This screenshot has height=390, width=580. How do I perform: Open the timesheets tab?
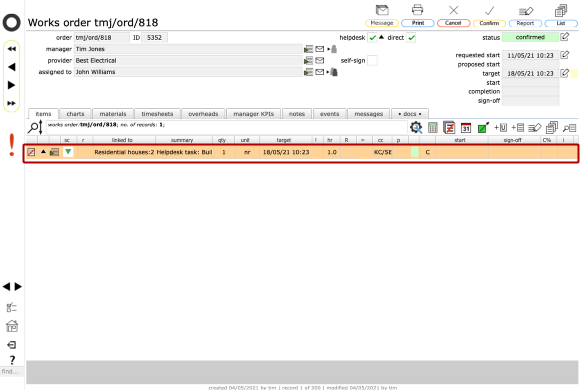tap(157, 114)
